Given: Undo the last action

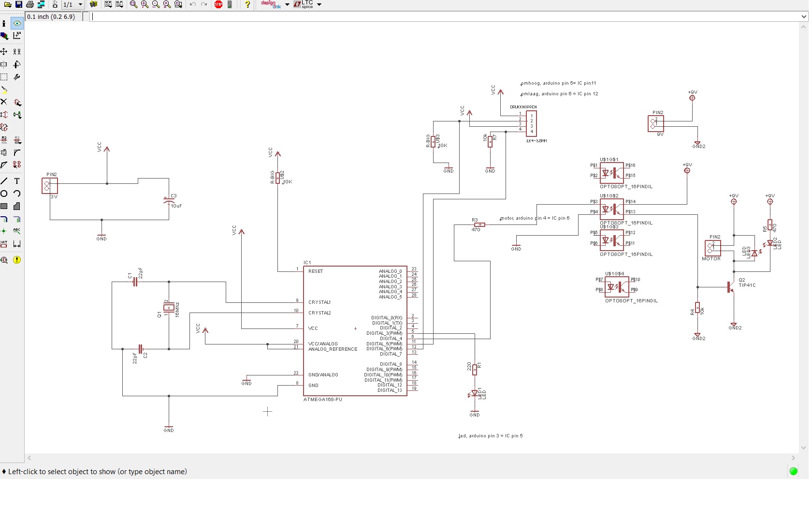Looking at the screenshot, I should pyautogui.click(x=192, y=4).
